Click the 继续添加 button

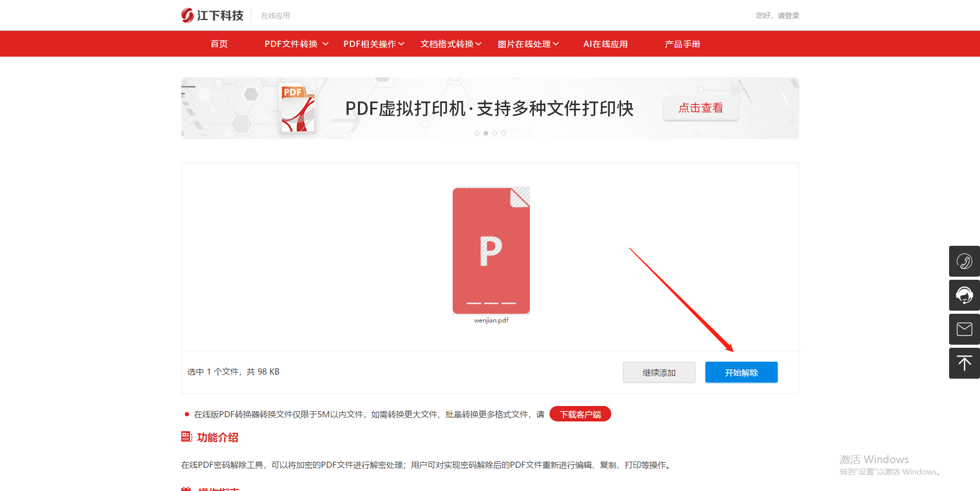click(x=659, y=373)
